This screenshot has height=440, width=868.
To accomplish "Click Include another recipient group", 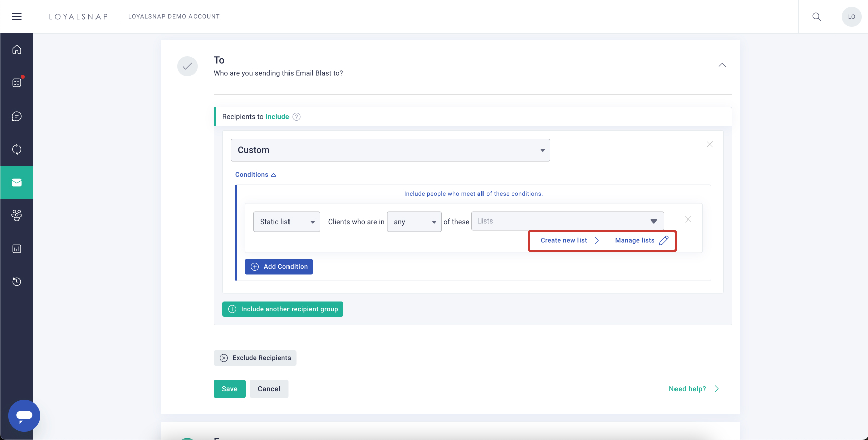I will (x=282, y=309).
